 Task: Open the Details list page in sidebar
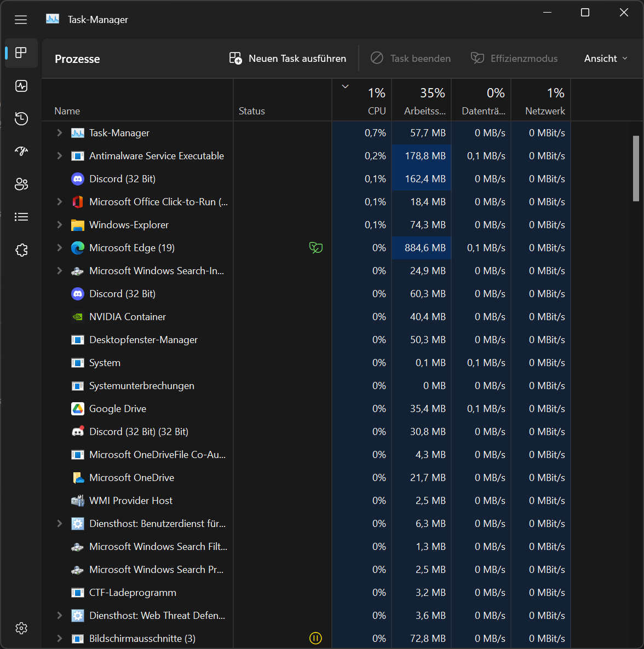21,217
